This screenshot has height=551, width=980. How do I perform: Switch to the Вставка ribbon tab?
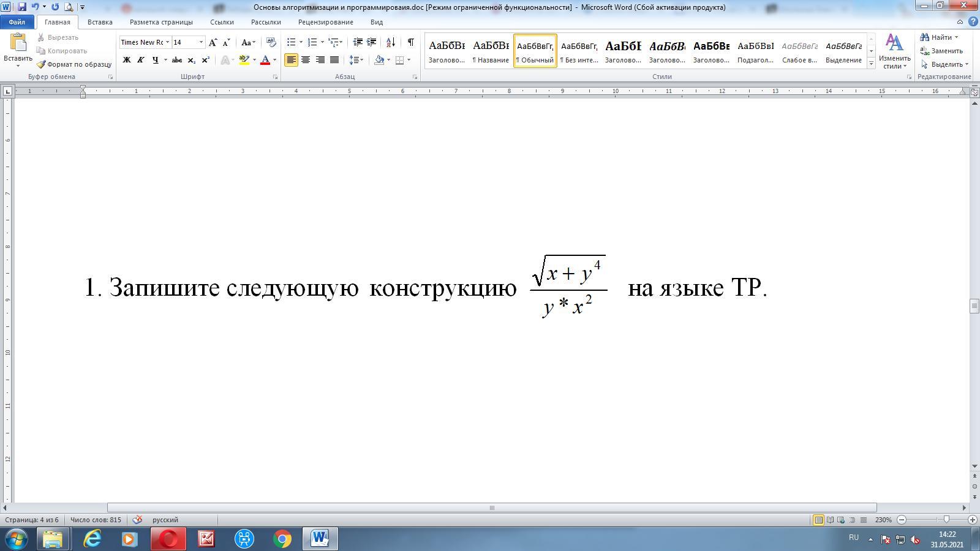pyautogui.click(x=100, y=22)
